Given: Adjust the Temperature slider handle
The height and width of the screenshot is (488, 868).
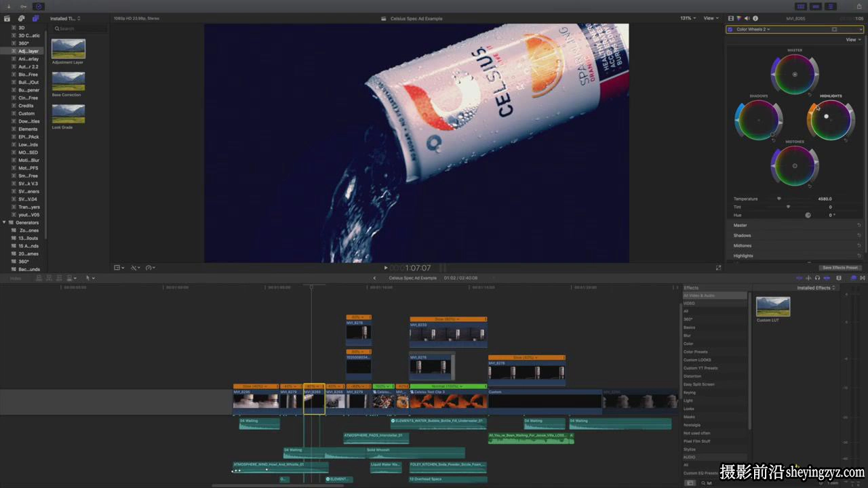Looking at the screenshot, I should point(779,199).
